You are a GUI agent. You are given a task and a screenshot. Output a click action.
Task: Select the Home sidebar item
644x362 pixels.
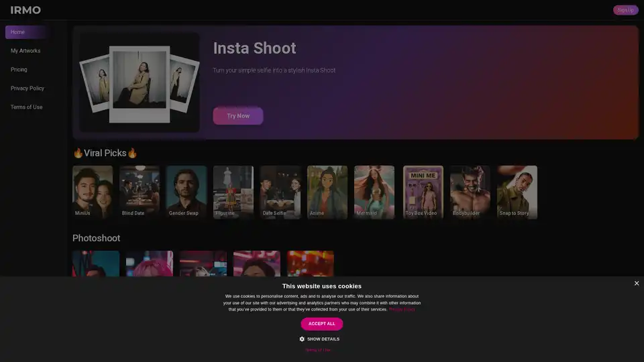18,32
